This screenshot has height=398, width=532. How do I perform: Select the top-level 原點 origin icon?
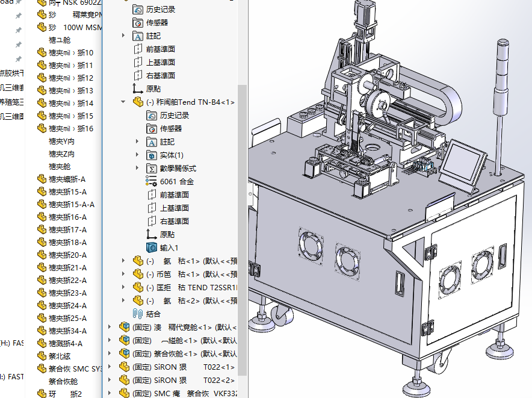(137, 89)
